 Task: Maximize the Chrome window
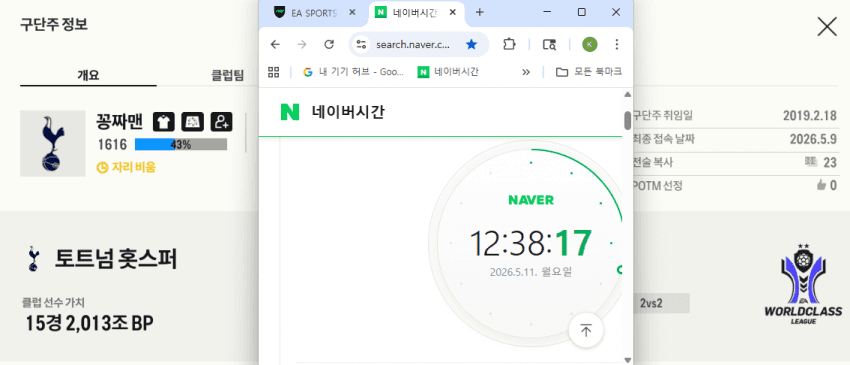(x=582, y=12)
